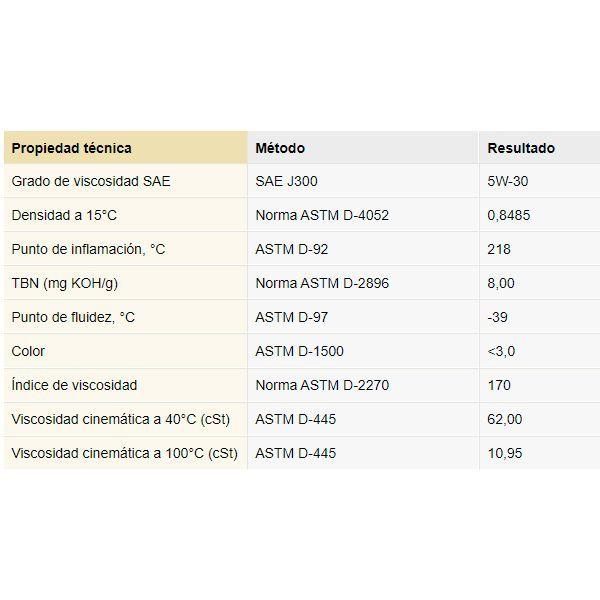Click the '10,95' result value

(505, 453)
